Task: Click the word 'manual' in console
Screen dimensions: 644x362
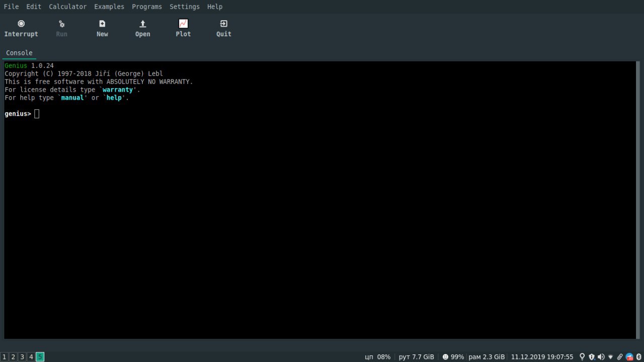Action: click(x=72, y=98)
